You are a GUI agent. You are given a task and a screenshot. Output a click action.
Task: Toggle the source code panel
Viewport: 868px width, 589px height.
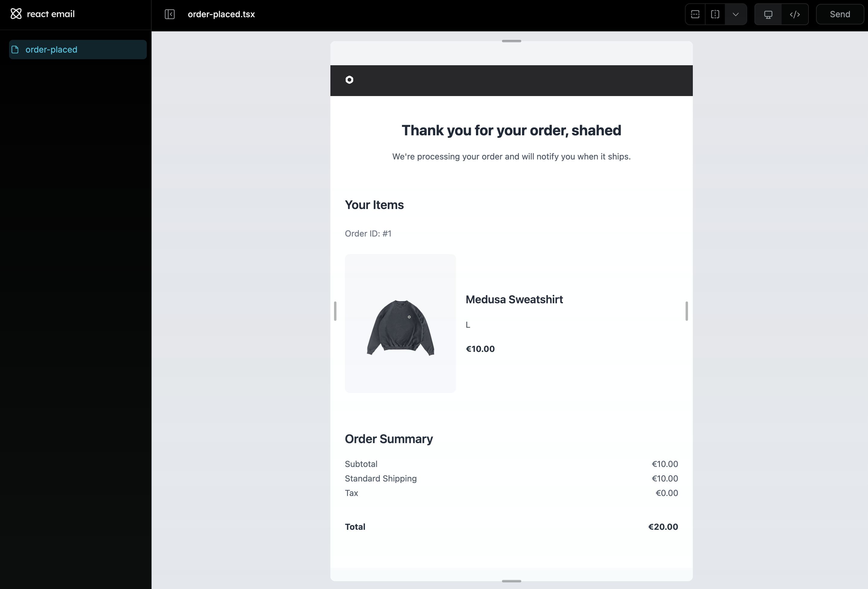tap(795, 14)
